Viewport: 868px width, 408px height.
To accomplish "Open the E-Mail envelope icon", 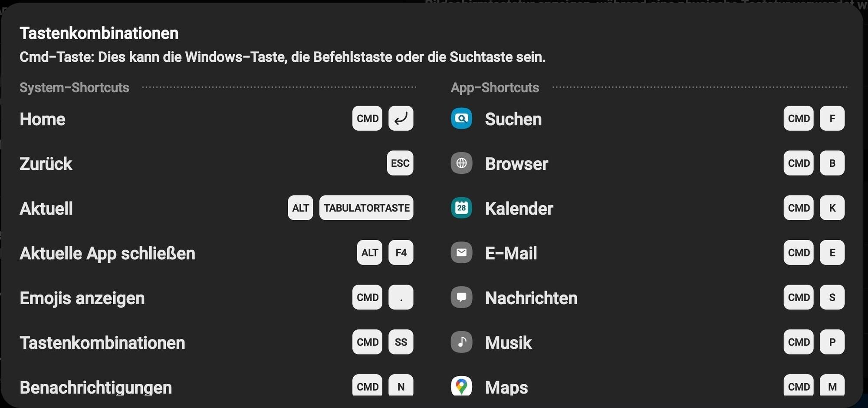I will click(x=461, y=253).
